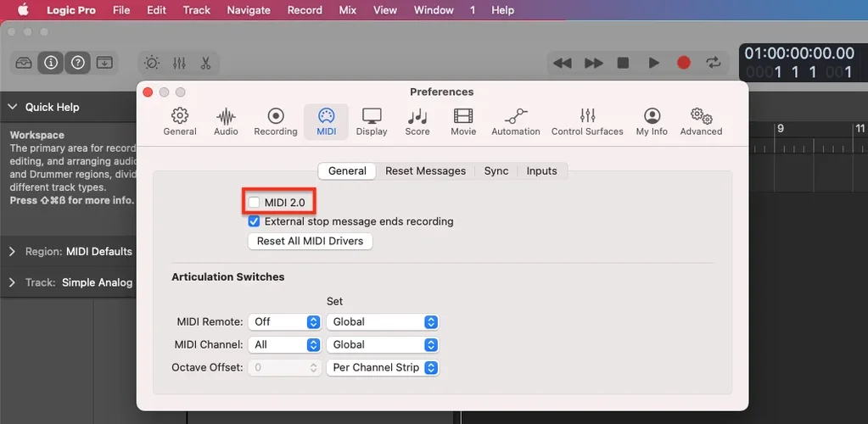868x424 pixels.
Task: Open the Movie preferences pane
Action: (463, 121)
